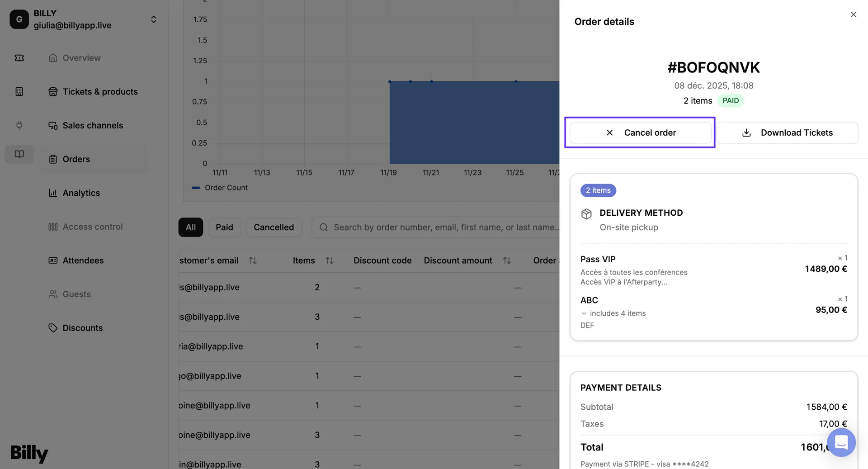Viewport: 868px width, 469px height.
Task: Filter orders by Paid
Action: pos(224,227)
